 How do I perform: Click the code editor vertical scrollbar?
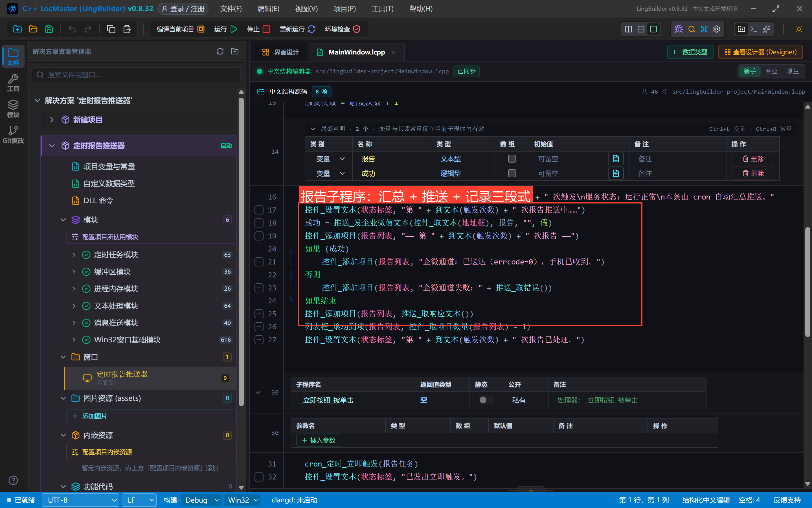808,282
